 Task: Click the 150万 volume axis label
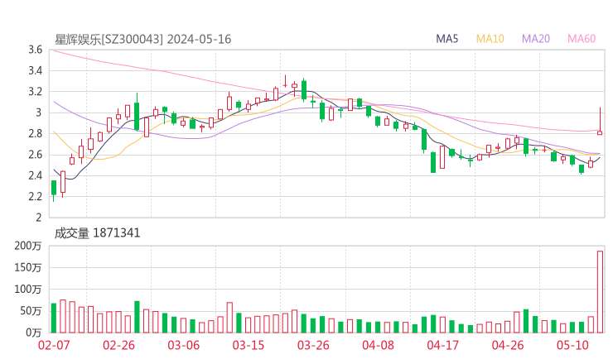pos(28,267)
